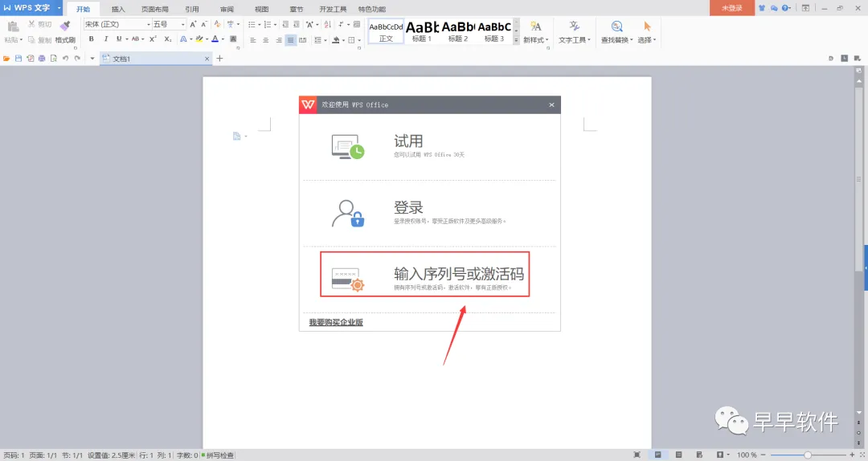Switch to the 引用 ribbon tab
Image resolution: width=868 pixels, height=461 pixels.
pos(192,9)
